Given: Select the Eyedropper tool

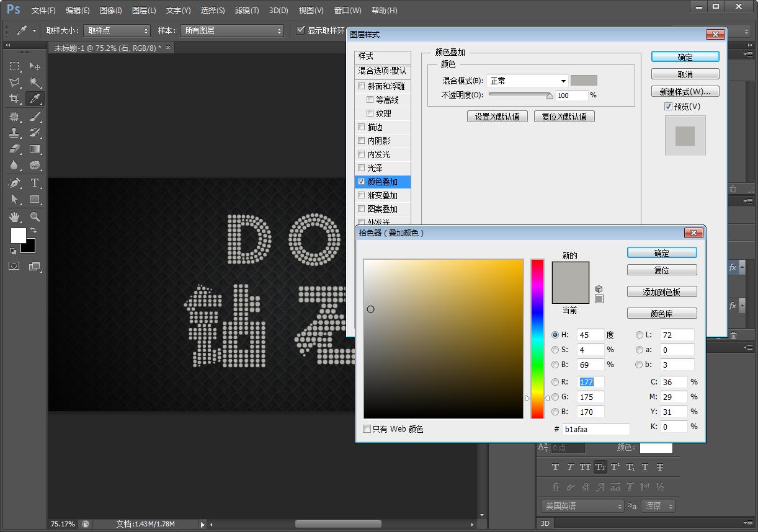Looking at the screenshot, I should click(35, 98).
